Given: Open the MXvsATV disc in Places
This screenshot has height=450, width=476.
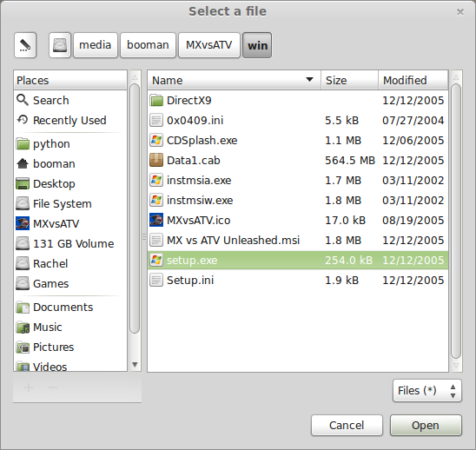Looking at the screenshot, I should (70, 224).
